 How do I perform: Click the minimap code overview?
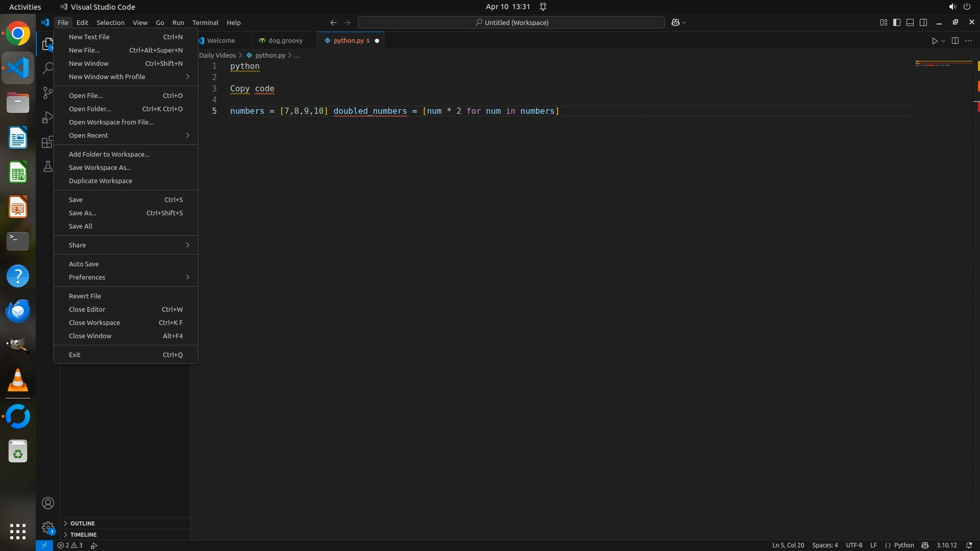pyautogui.click(x=943, y=64)
